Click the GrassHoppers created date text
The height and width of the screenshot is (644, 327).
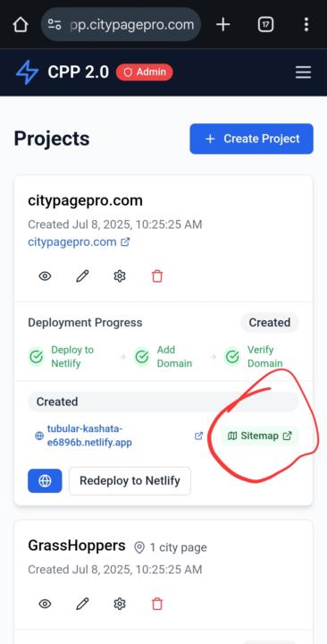click(x=115, y=570)
